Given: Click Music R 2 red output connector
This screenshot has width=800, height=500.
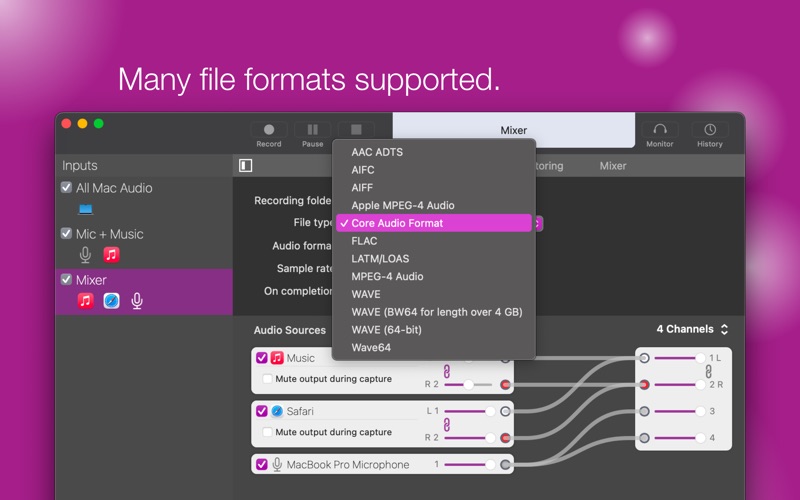Looking at the screenshot, I should click(x=505, y=385).
